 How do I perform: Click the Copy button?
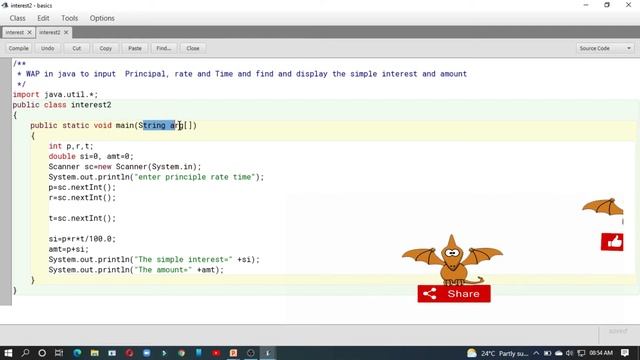[x=105, y=48]
